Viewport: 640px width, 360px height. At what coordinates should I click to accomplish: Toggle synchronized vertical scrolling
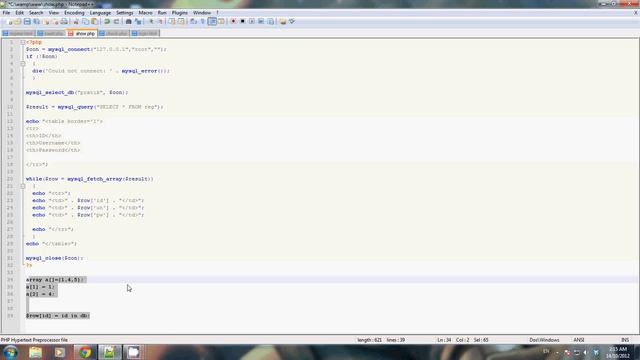click(171, 21)
